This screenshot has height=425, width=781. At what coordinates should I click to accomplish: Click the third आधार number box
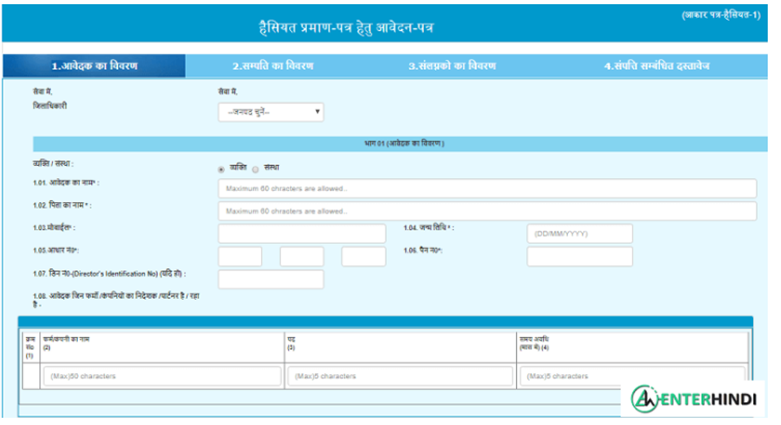[x=363, y=257]
